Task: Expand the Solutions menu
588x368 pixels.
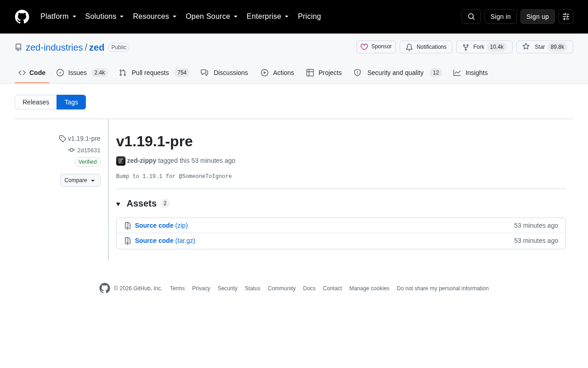Action: pos(105,17)
